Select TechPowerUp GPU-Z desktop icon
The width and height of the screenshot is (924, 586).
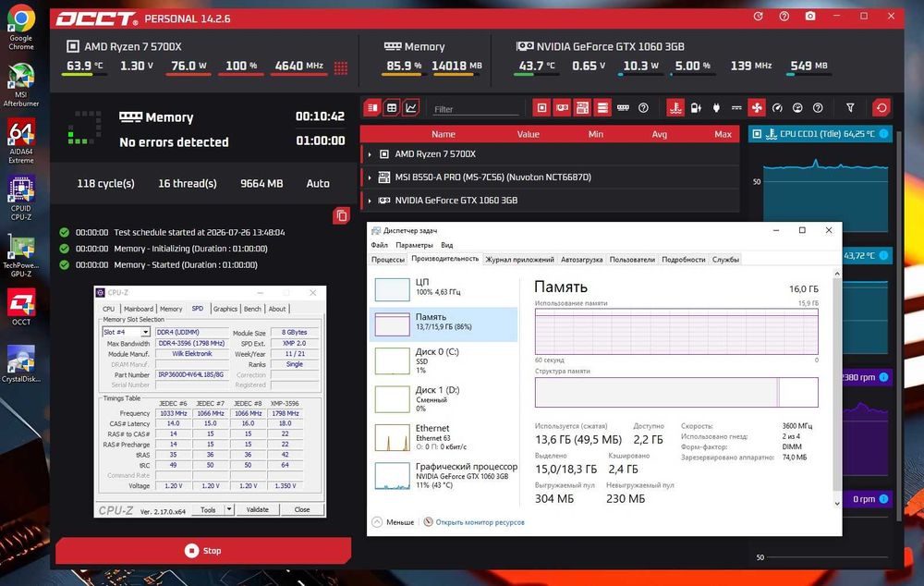tap(20, 255)
